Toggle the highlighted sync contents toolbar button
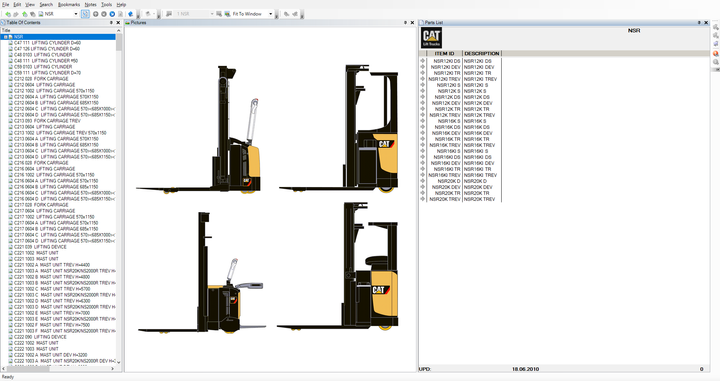 coord(85,14)
